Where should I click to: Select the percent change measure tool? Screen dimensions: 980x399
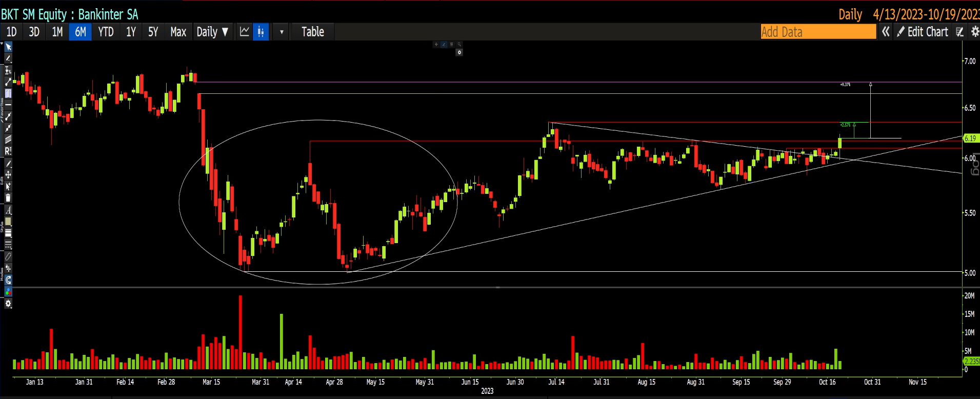coord(8,70)
